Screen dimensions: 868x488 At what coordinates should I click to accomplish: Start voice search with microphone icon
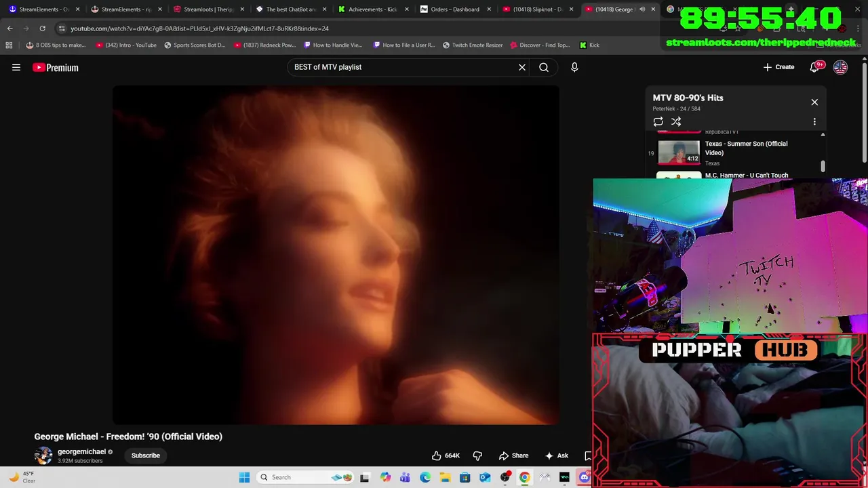574,67
